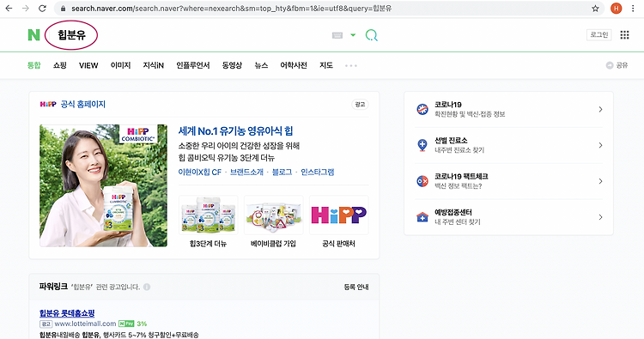Open the HiPP Combiotic model ad image
This screenshot has height=339, width=644.
pyautogui.click(x=104, y=185)
